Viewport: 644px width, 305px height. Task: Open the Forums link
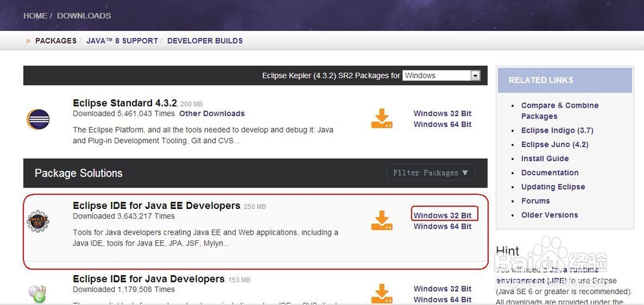[536, 201]
